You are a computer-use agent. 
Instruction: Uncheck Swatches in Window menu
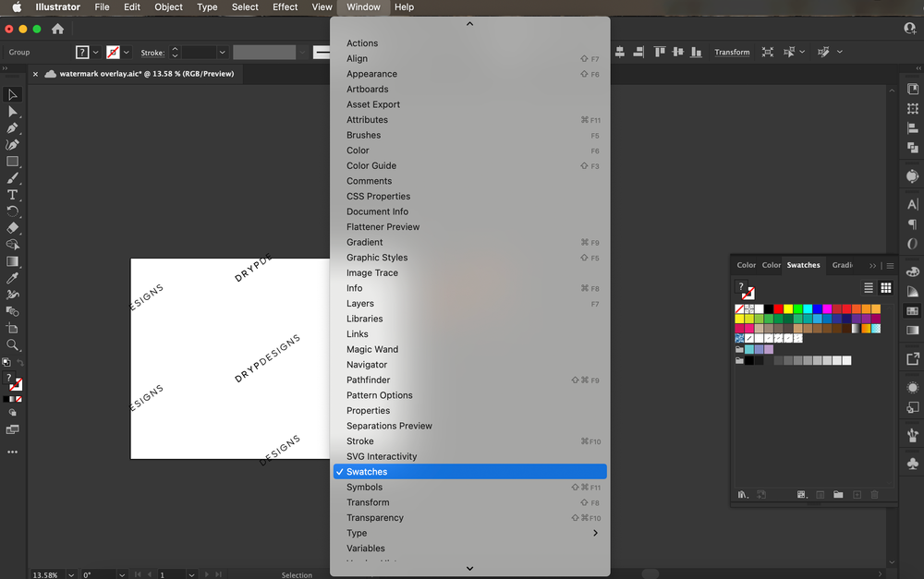(469, 472)
